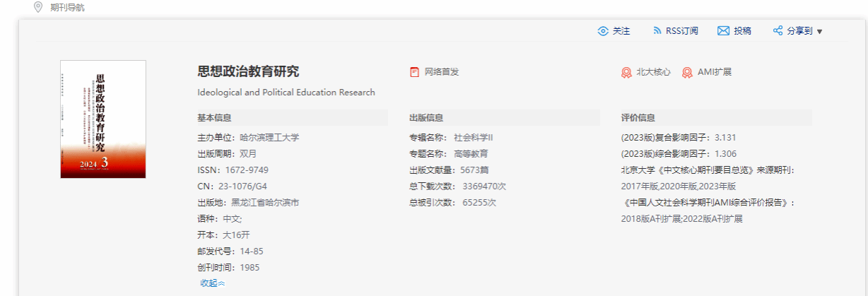Click the 北大核心 label text
The width and height of the screenshot is (868, 296).
click(x=653, y=72)
